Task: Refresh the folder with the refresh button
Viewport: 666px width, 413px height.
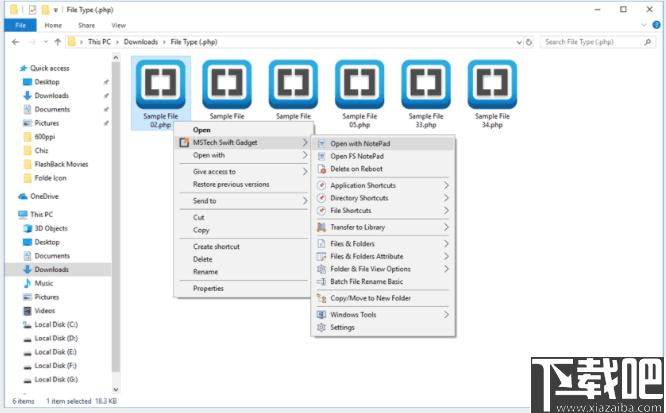Action: [529, 42]
